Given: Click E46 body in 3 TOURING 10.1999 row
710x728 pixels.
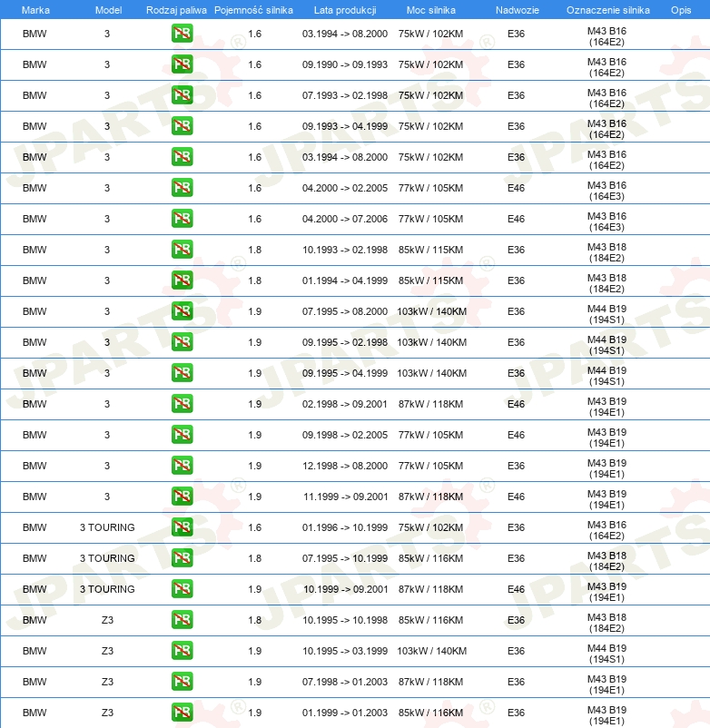Looking at the screenshot, I should click(516, 589).
